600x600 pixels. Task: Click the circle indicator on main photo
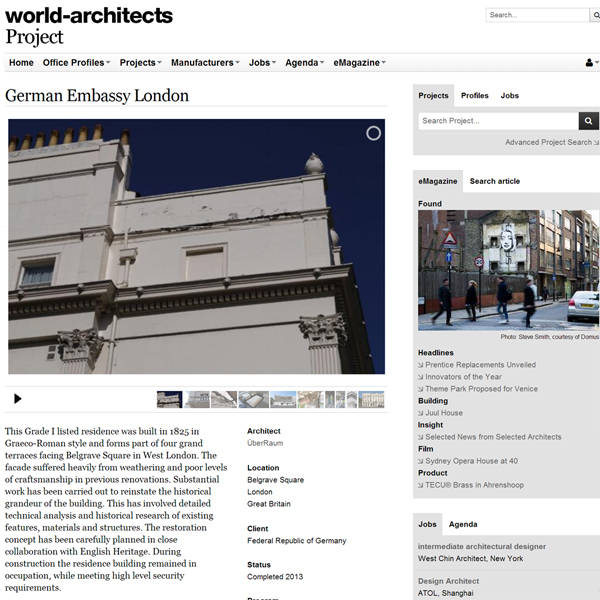(x=373, y=133)
